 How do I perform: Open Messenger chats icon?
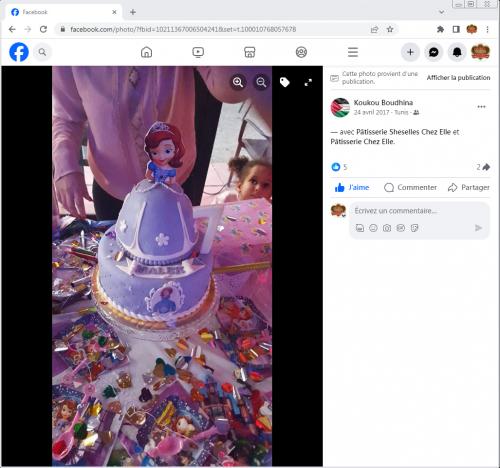pos(434,52)
